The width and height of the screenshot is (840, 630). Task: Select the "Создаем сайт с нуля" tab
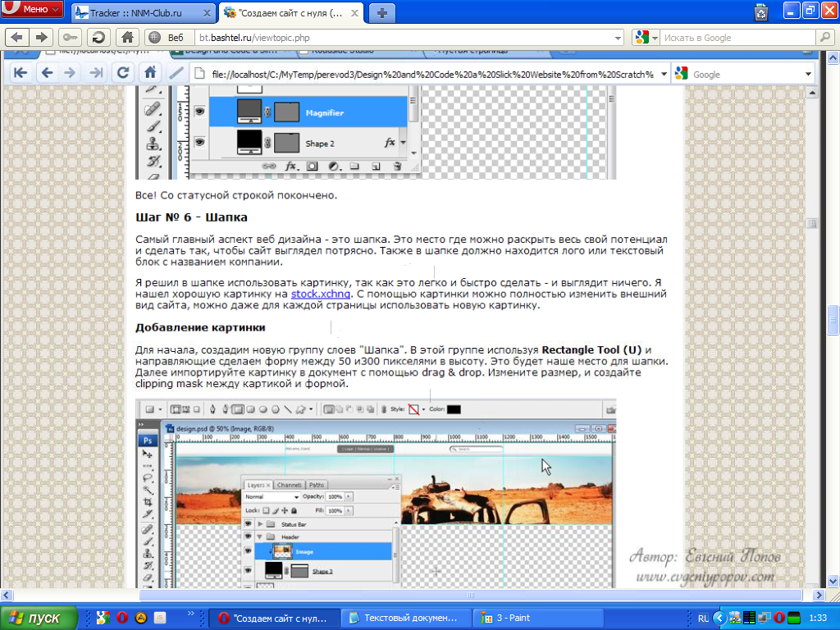coord(291,13)
